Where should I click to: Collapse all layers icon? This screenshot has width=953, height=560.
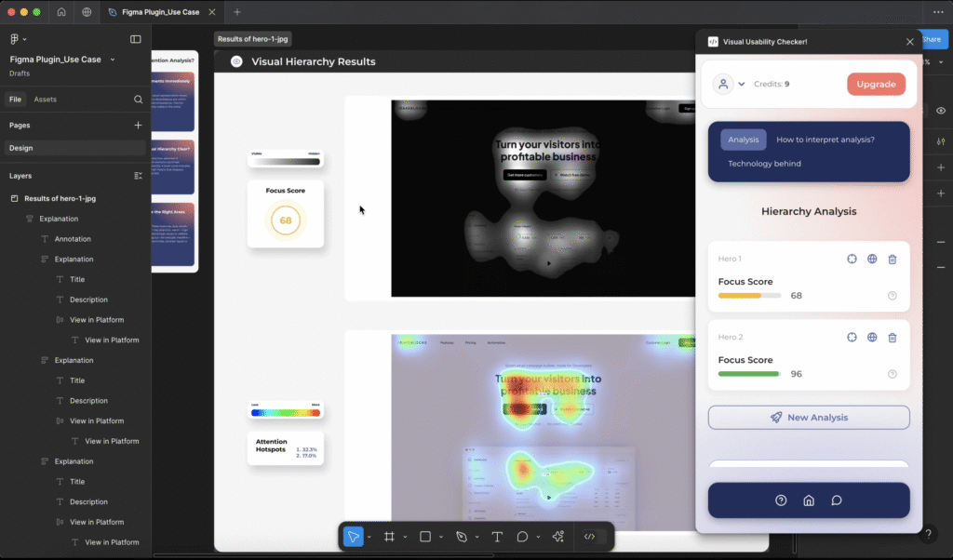point(138,176)
